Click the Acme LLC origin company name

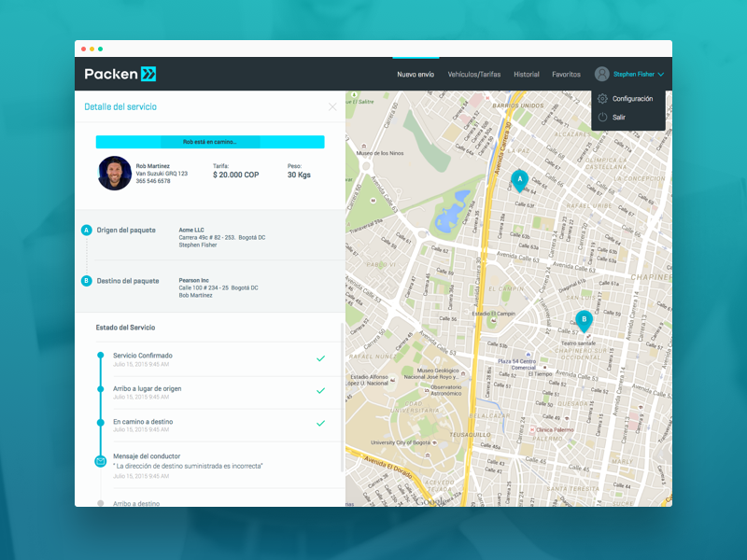191,230
